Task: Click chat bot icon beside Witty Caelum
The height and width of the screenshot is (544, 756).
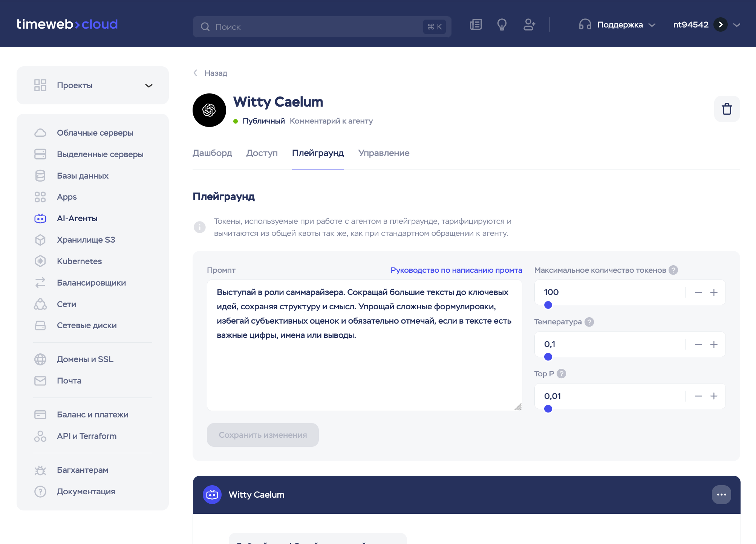Action: click(212, 495)
